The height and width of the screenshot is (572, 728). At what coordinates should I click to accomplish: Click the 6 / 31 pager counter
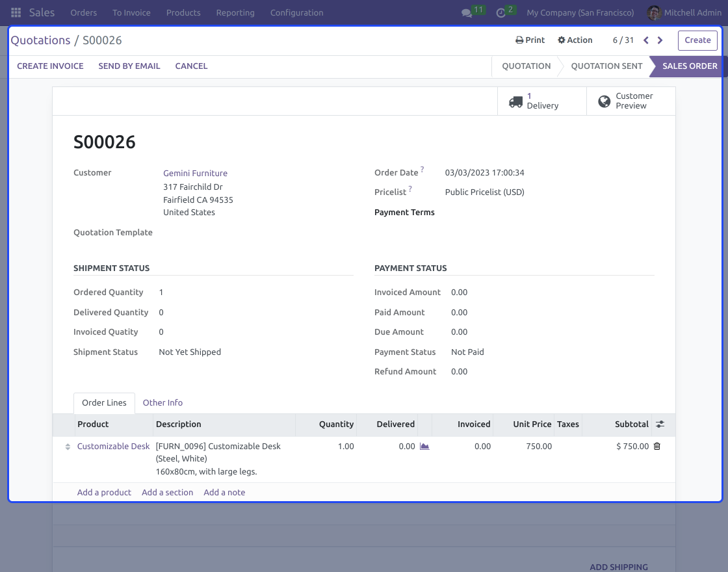click(623, 40)
